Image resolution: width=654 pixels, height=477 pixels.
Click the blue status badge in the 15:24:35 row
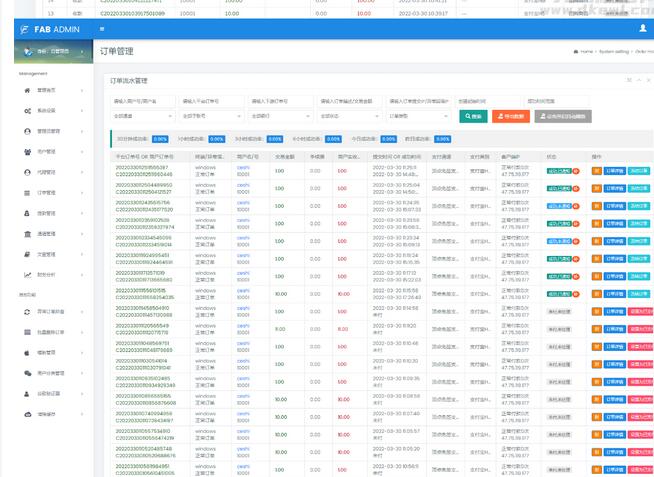coord(559,206)
